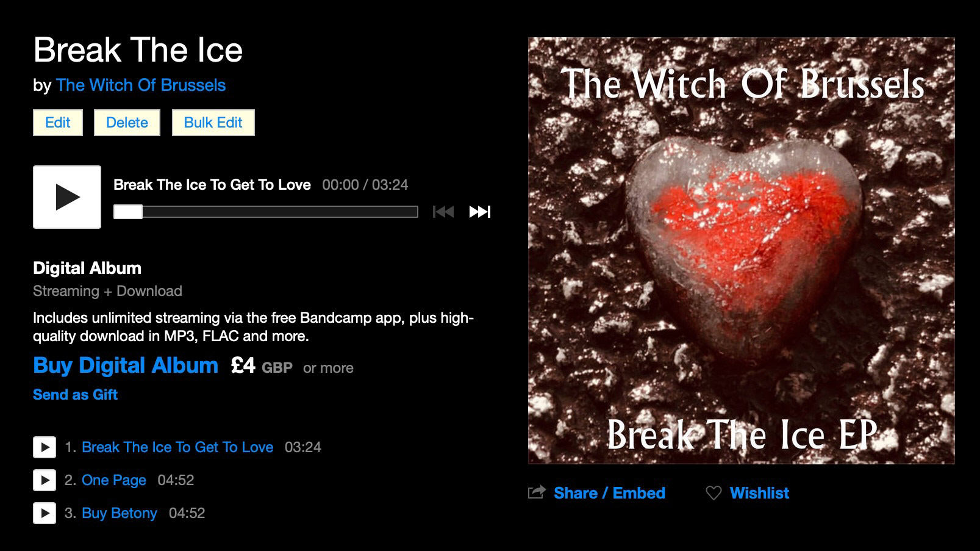This screenshot has width=980, height=551.
Task: Play track 2 One Page
Action: pyautogui.click(x=45, y=480)
